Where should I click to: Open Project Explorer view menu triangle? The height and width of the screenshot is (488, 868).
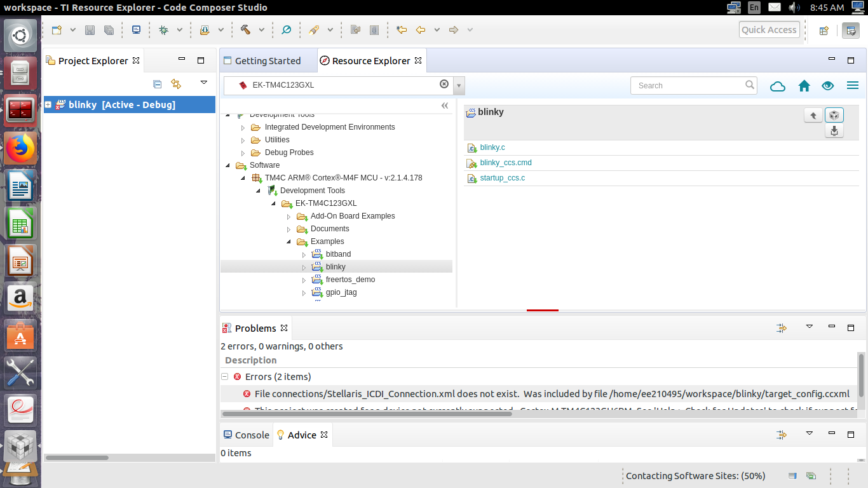204,83
